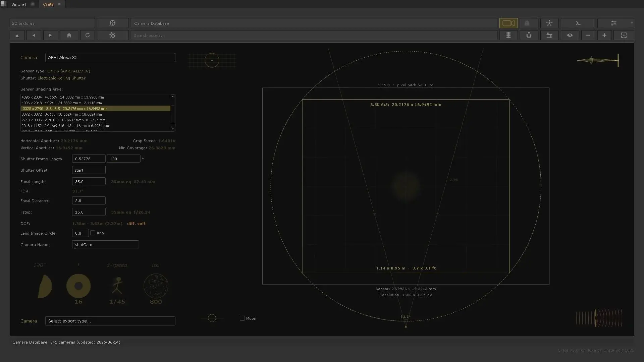
Task: Switch to the Viewer1 tab
Action: 19,4
